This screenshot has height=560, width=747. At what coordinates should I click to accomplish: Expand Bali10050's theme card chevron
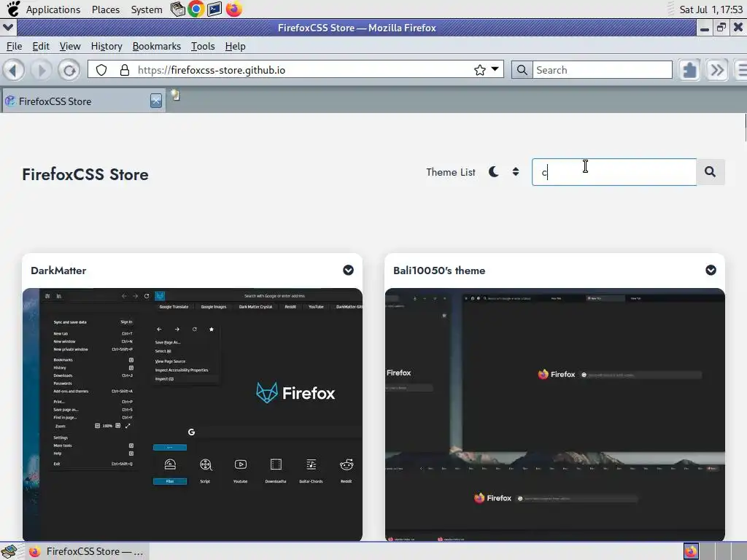click(711, 270)
